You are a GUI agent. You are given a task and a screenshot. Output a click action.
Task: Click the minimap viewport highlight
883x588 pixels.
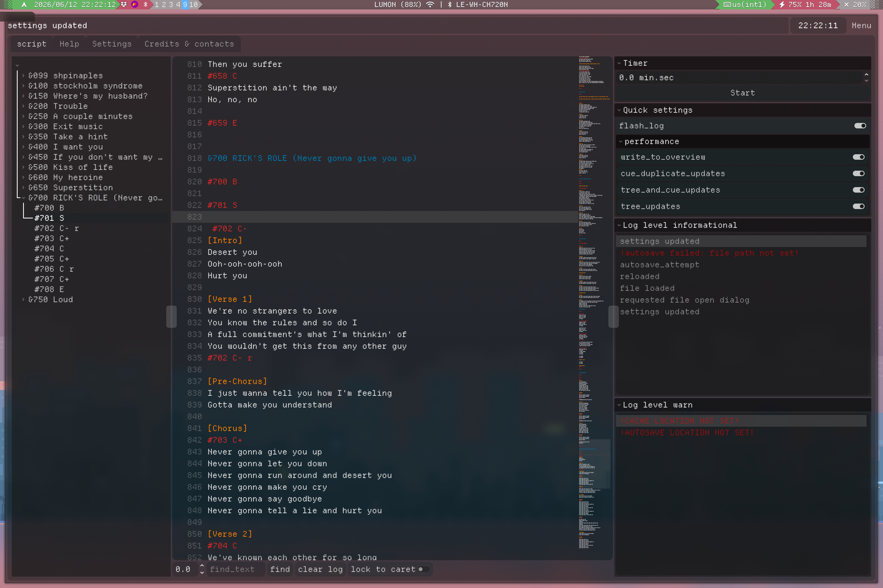(594, 464)
